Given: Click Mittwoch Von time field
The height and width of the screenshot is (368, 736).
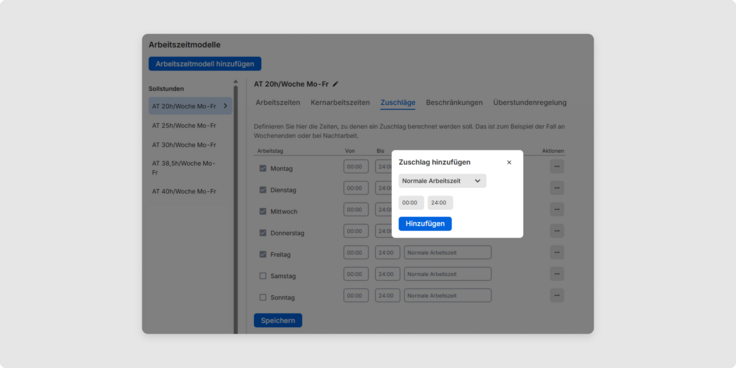Looking at the screenshot, I should pyautogui.click(x=356, y=209).
